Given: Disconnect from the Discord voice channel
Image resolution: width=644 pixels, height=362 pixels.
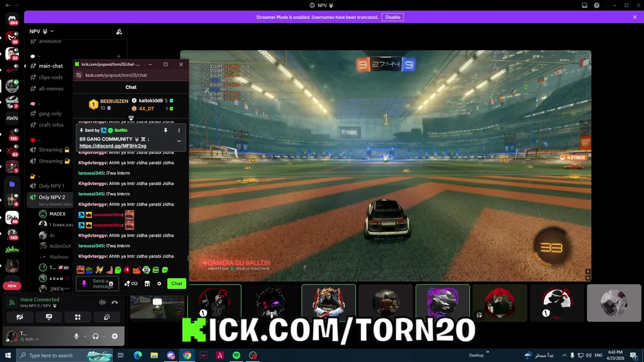Looking at the screenshot, I should [x=115, y=302].
